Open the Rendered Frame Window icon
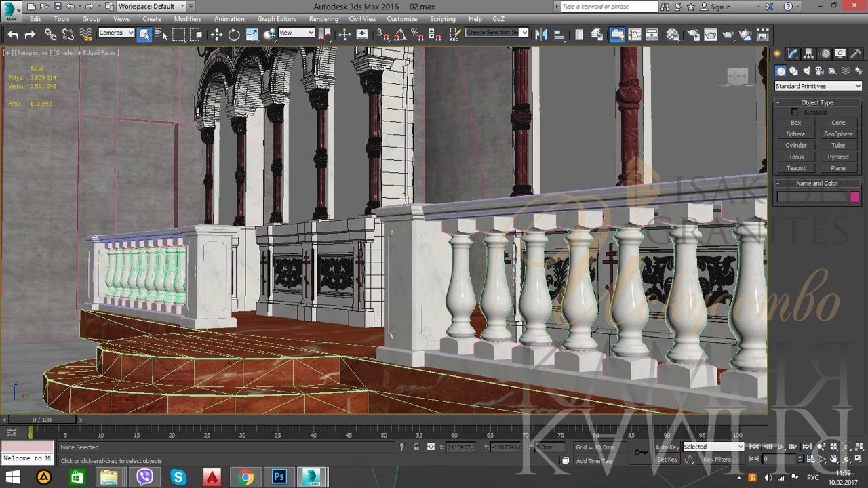The image size is (868, 488). (x=710, y=35)
